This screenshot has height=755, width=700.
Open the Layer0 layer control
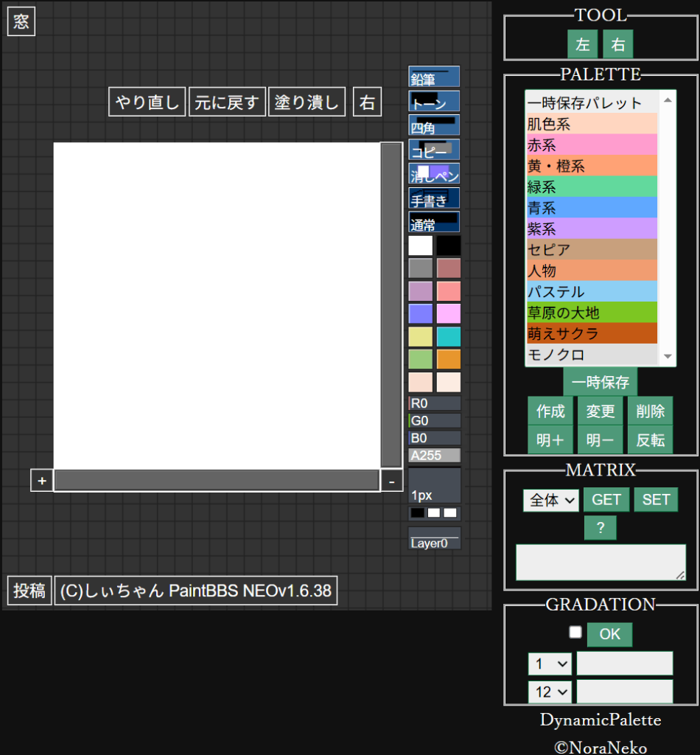tap(434, 538)
